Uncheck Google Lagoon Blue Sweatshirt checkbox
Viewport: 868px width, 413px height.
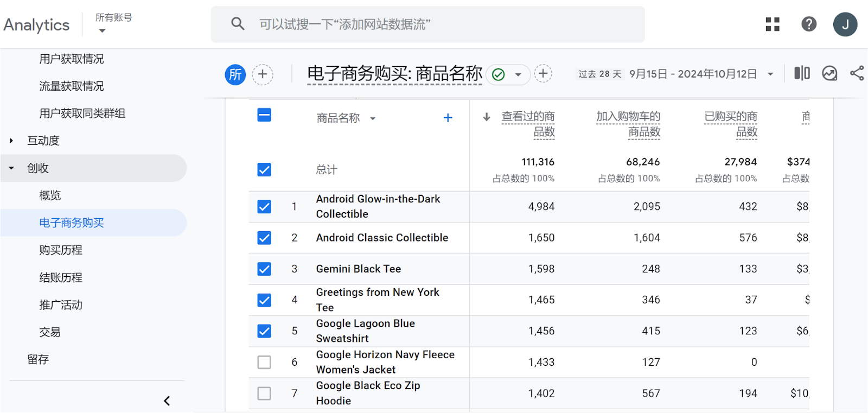point(264,331)
